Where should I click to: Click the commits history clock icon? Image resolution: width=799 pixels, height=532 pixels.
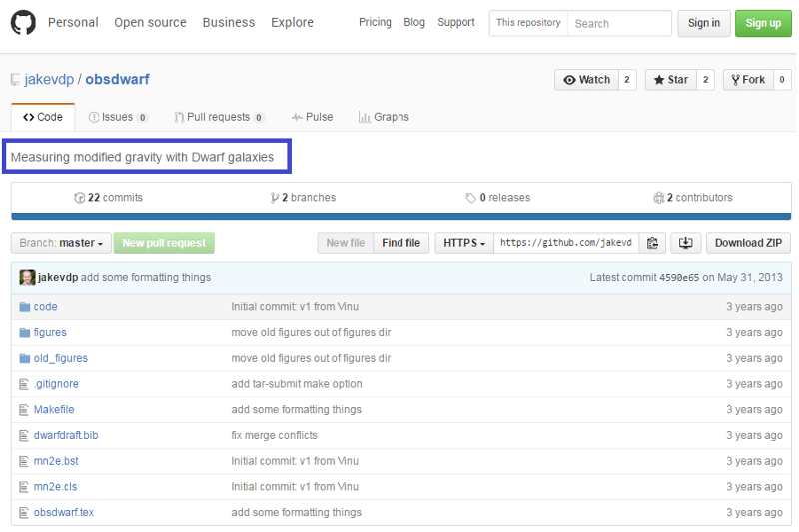pyautogui.click(x=80, y=198)
